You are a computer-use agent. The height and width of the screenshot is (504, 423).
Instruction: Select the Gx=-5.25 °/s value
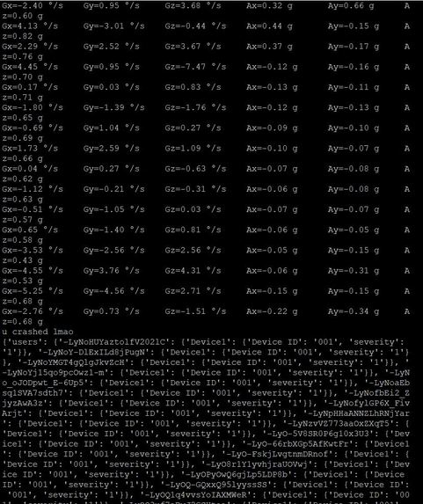tap(33, 291)
